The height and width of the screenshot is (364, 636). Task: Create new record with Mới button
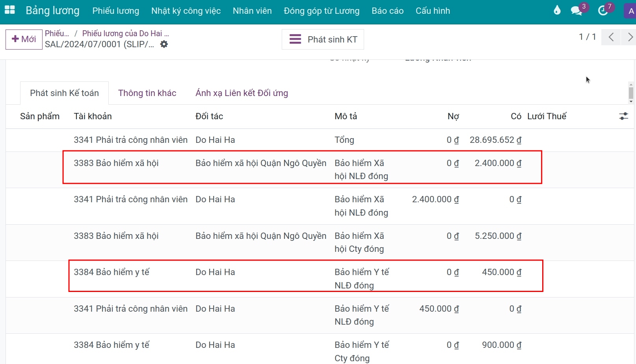(x=24, y=39)
